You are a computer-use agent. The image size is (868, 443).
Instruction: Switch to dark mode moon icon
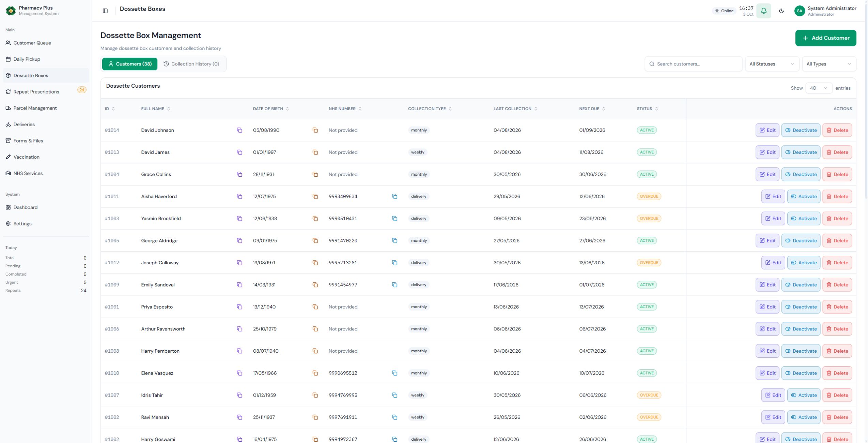tap(781, 11)
